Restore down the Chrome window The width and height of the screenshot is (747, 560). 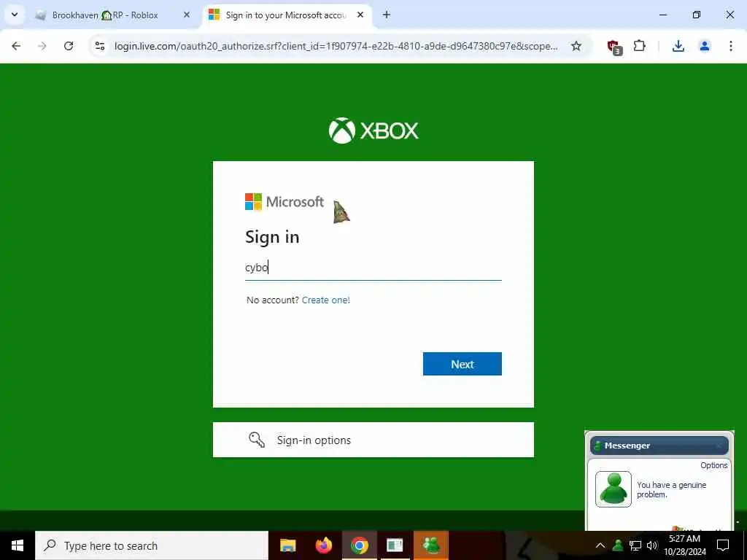[x=697, y=15]
